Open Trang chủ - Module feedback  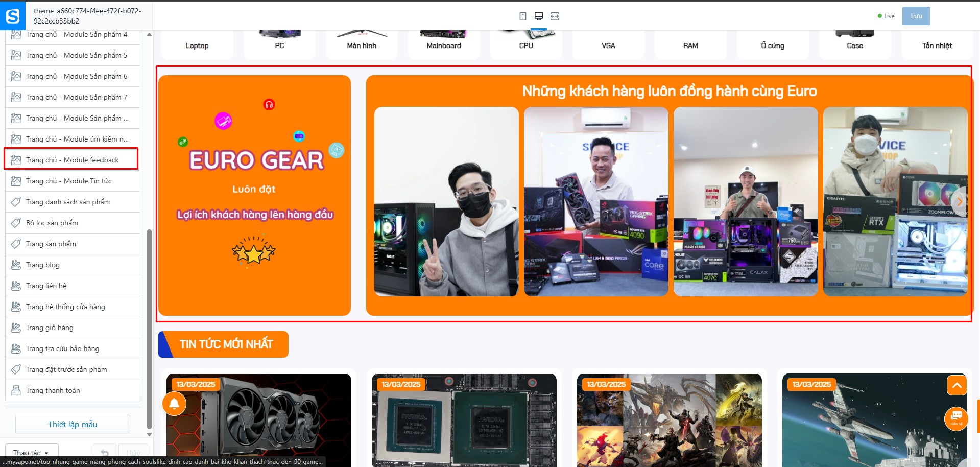pyautogui.click(x=73, y=160)
